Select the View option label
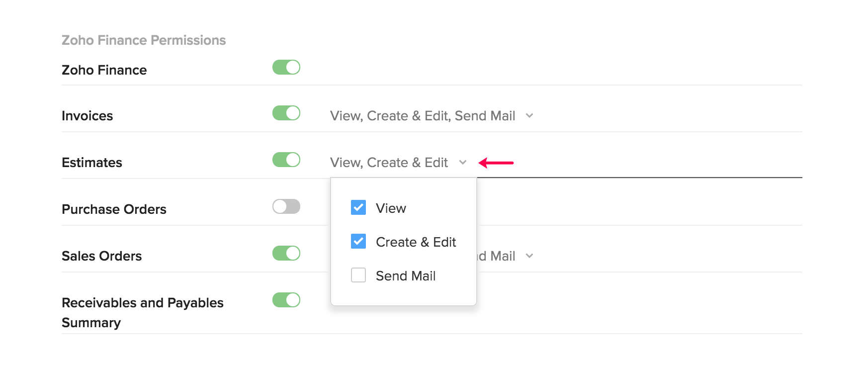Screen dimensions: 868x365 point(391,208)
